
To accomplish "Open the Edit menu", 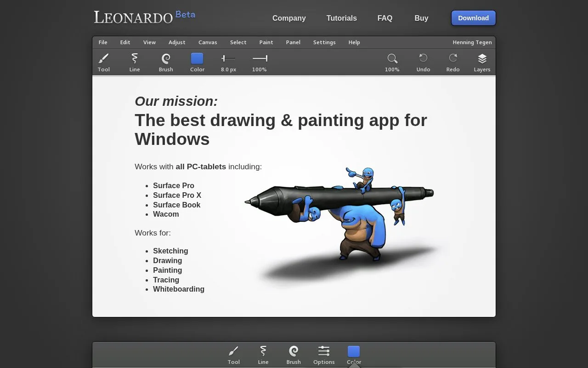I will [125, 42].
